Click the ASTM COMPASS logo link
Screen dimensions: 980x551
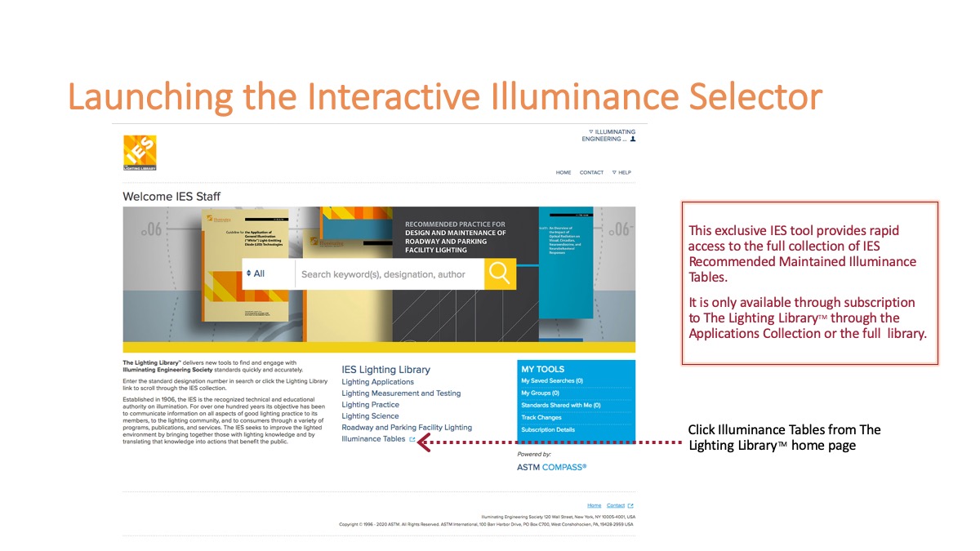tap(551, 468)
